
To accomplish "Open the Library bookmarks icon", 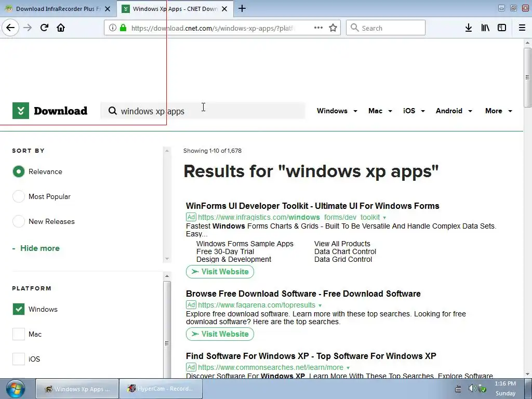I will 485,28.
